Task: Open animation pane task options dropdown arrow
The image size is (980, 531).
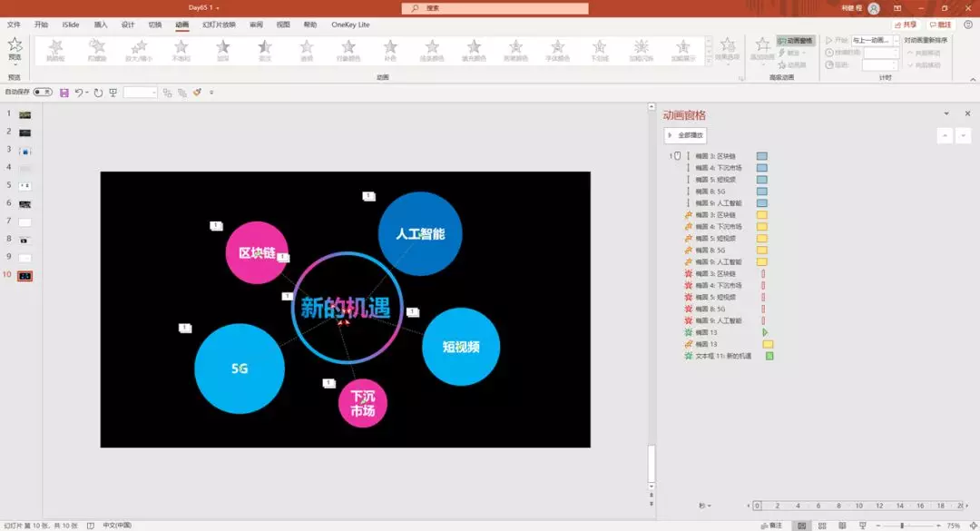Action: [946, 113]
